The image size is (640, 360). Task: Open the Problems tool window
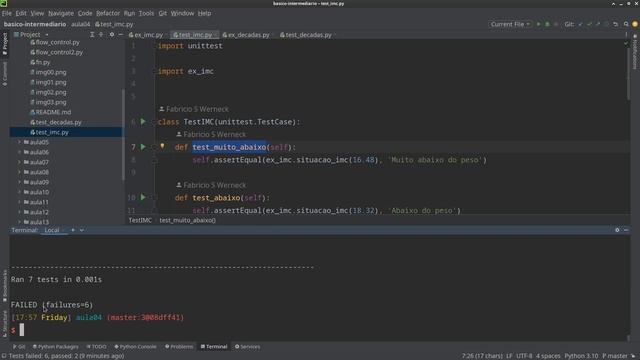click(x=179, y=347)
